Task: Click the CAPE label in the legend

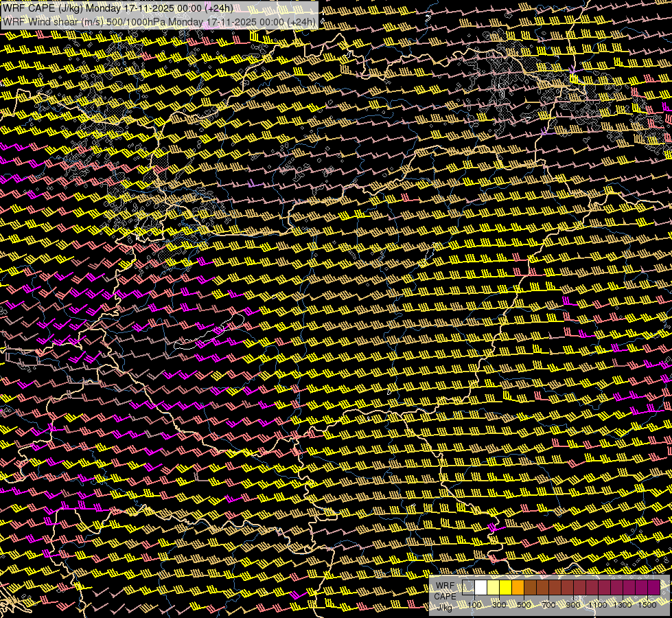Action: [445, 596]
